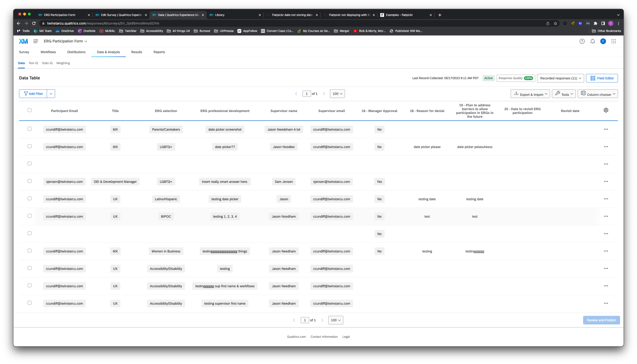Check the Sam Jensen row checkbox
The height and width of the screenshot is (364, 637).
(29, 181)
